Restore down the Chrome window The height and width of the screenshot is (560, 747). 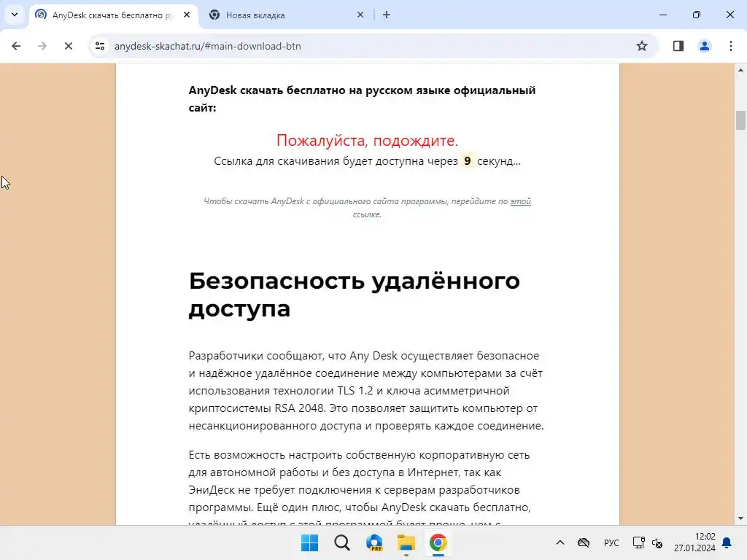point(697,15)
